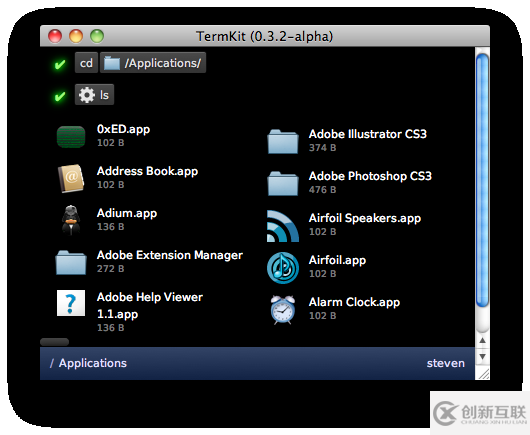The image size is (530, 435).
Task: Click the Airfoil.app music note icon
Action: tap(283, 268)
